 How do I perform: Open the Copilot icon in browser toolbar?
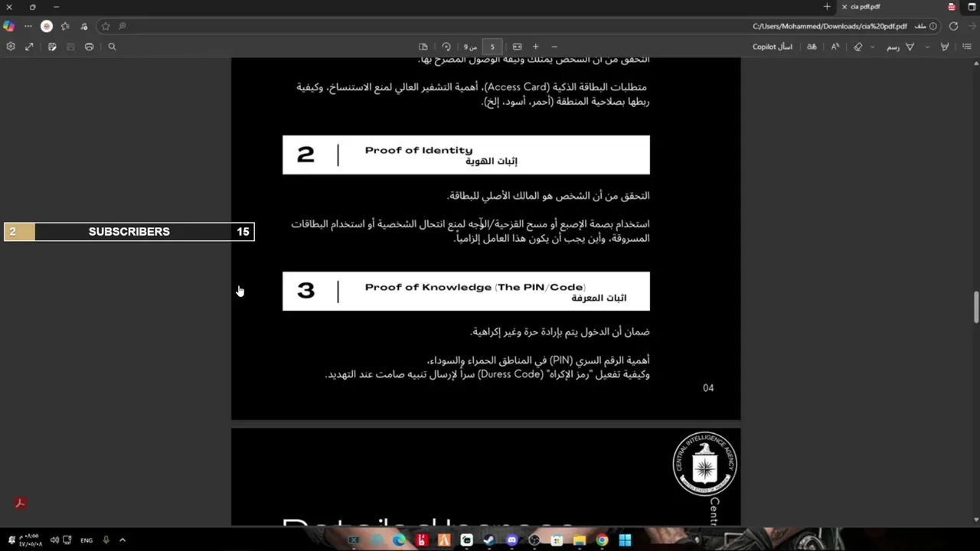point(8,26)
